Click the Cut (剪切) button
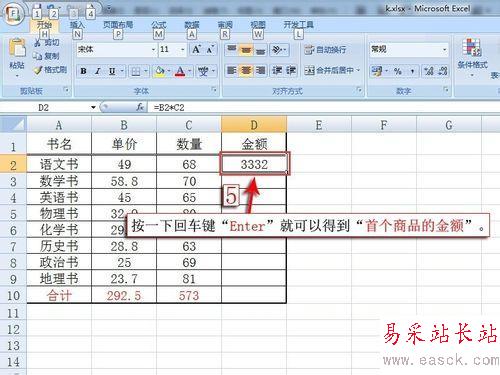This screenshot has height=375, width=500. [47, 42]
